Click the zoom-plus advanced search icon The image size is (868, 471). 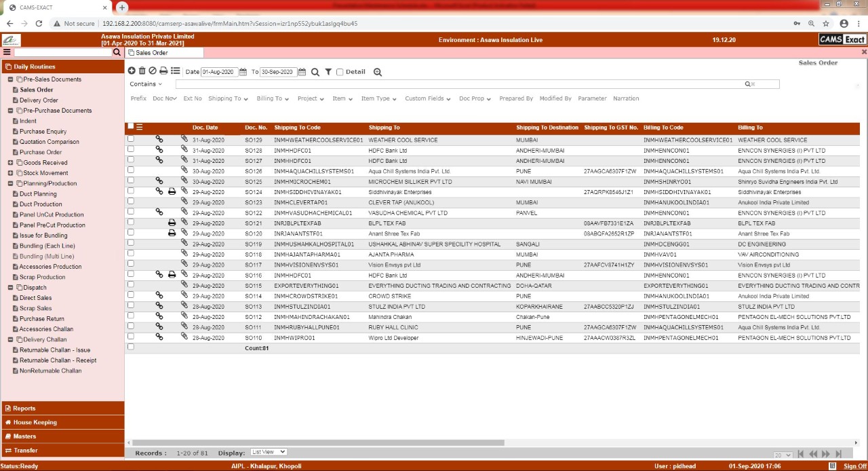(x=378, y=72)
